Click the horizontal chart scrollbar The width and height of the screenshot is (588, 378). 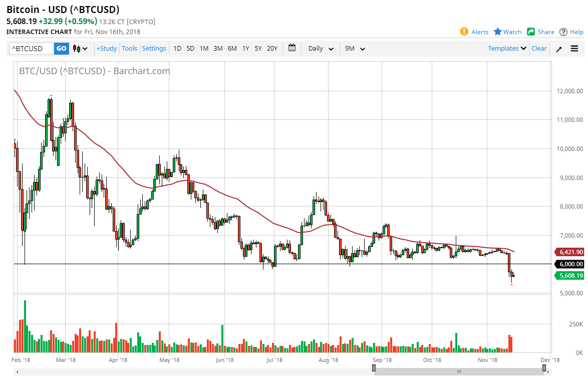(x=459, y=371)
